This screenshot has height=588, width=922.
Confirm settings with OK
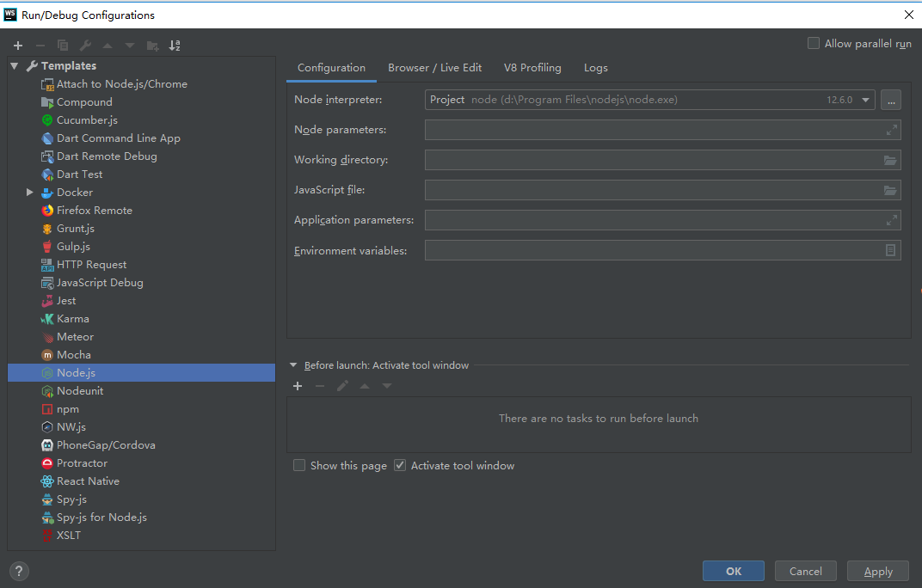pos(733,571)
